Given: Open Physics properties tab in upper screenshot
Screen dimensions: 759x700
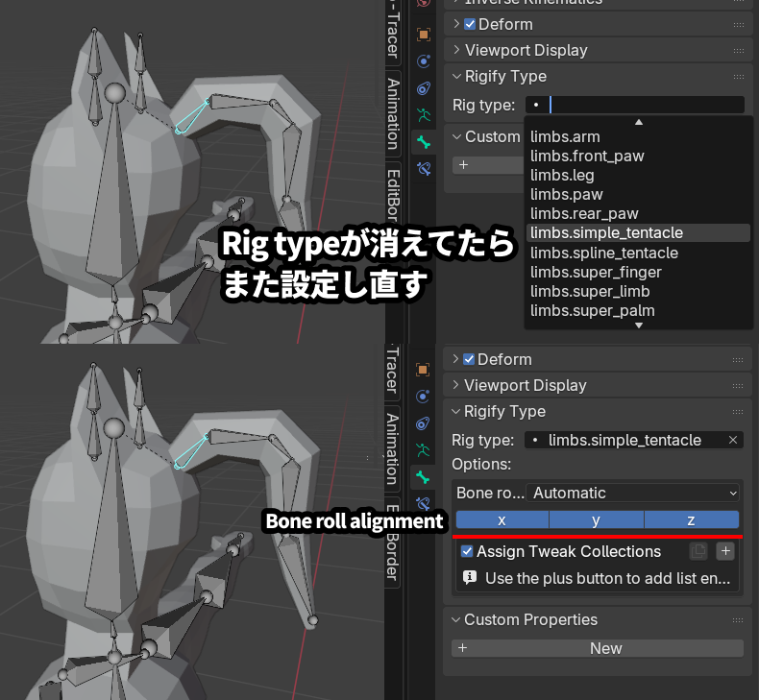Looking at the screenshot, I should click(x=424, y=61).
